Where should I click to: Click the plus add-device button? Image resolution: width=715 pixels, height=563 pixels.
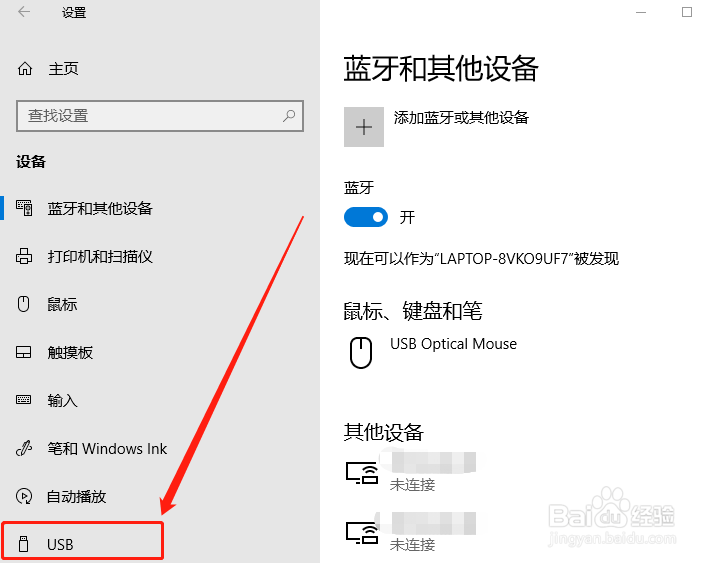click(364, 127)
